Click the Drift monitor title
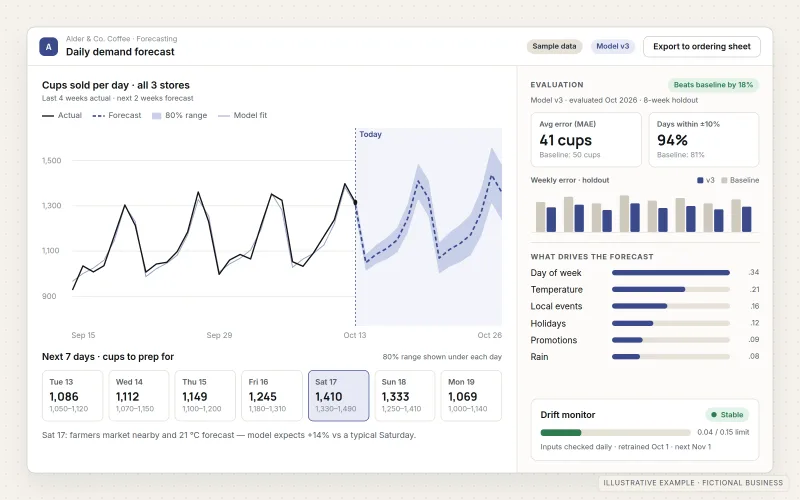 point(568,415)
